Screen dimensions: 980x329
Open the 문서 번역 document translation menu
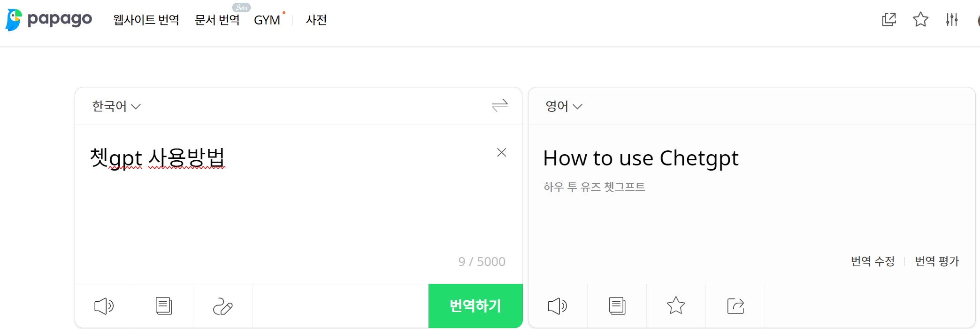pos(217,20)
